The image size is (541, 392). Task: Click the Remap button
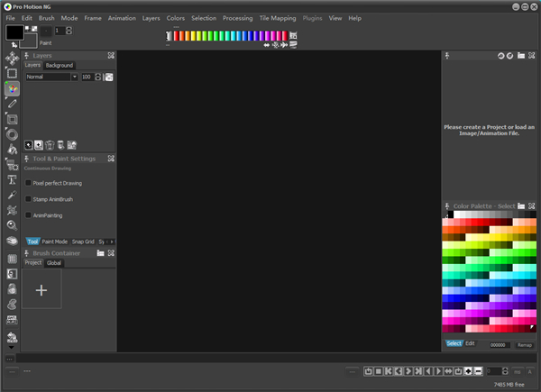pos(524,344)
